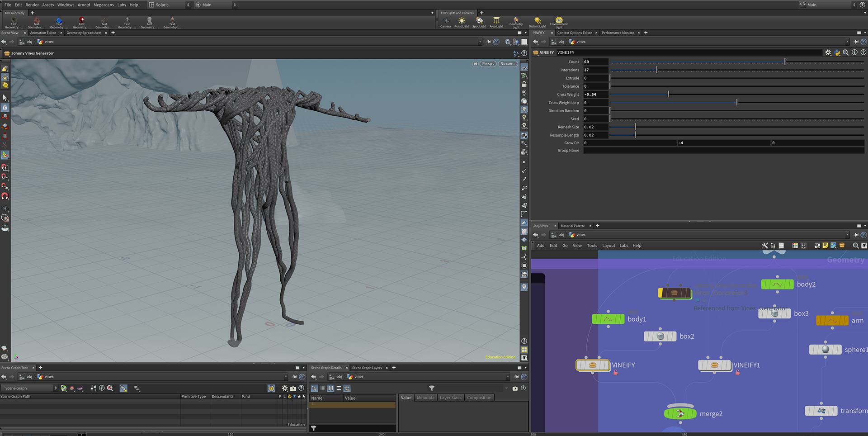This screenshot has height=436, width=868.
Task: Open the Persp viewport dropdown
Action: click(488, 64)
